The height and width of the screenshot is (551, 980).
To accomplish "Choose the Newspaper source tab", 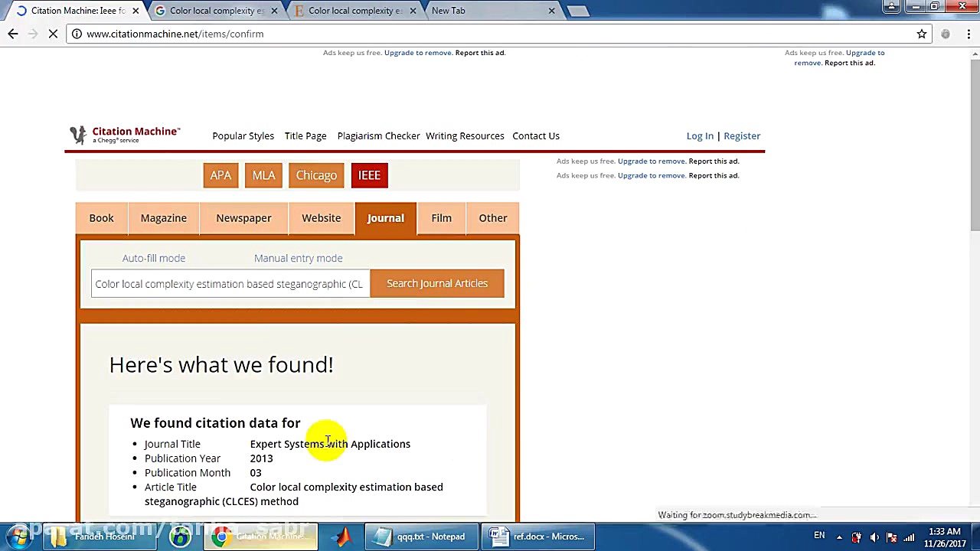I will coord(243,218).
